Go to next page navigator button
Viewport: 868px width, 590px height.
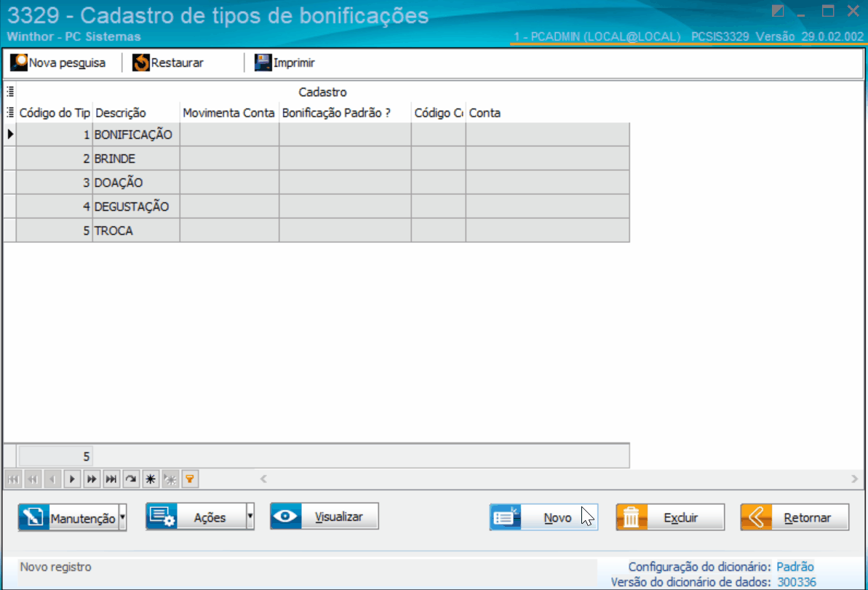point(92,479)
